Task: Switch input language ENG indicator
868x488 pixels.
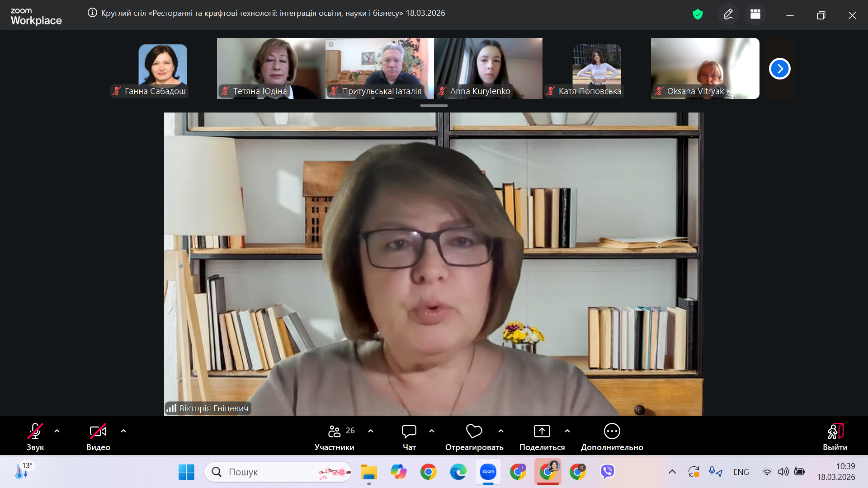Action: [x=741, y=472]
